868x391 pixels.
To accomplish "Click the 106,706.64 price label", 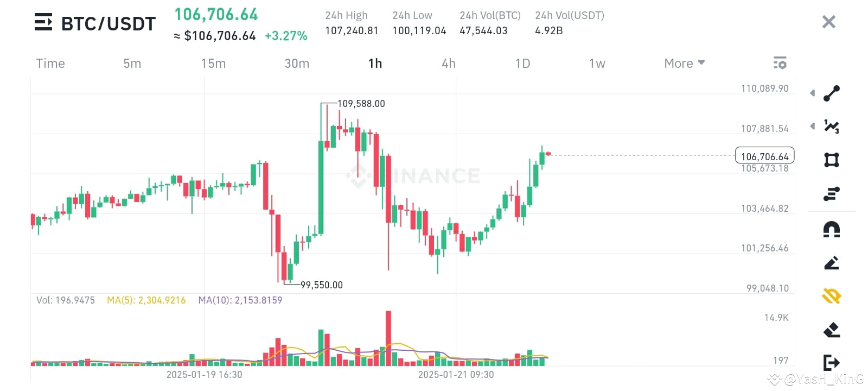I will (764, 156).
